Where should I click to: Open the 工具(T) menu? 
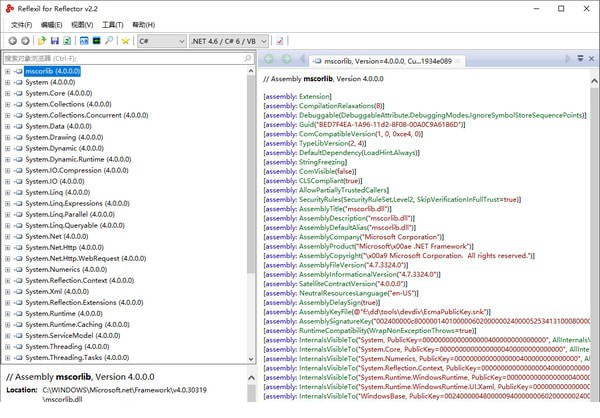[x=112, y=25]
